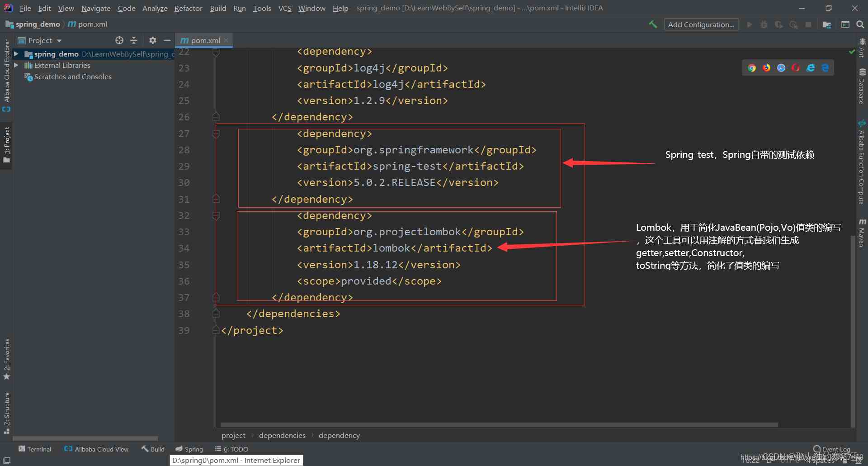Click Add Configuration button
Screen dimensions: 868x466
[x=701, y=24]
